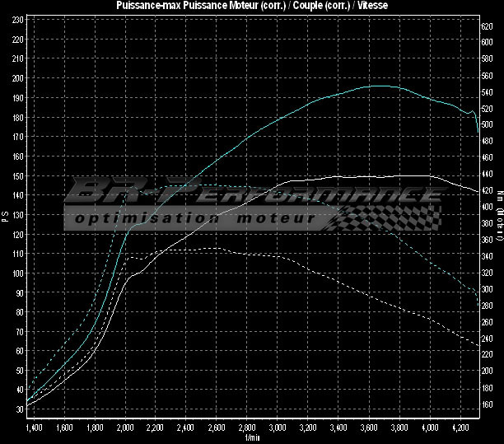Click the checkered flag graphic in the watermark
The image size is (504, 444).
click(362, 219)
